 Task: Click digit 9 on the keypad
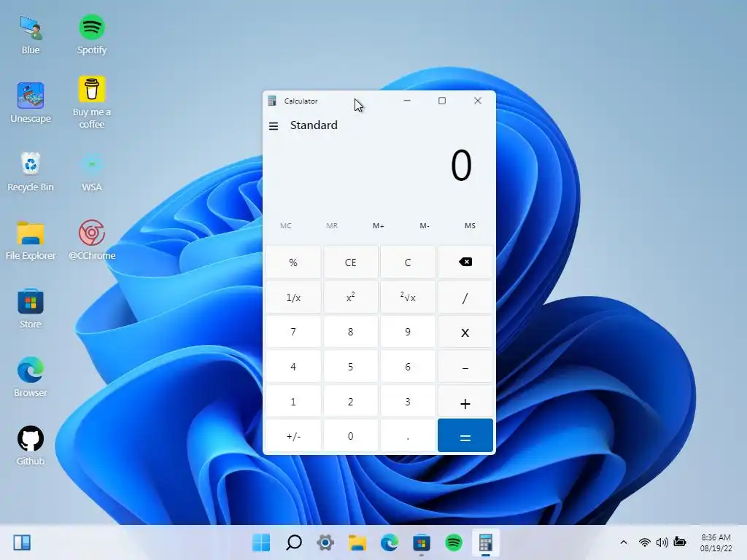coord(408,332)
